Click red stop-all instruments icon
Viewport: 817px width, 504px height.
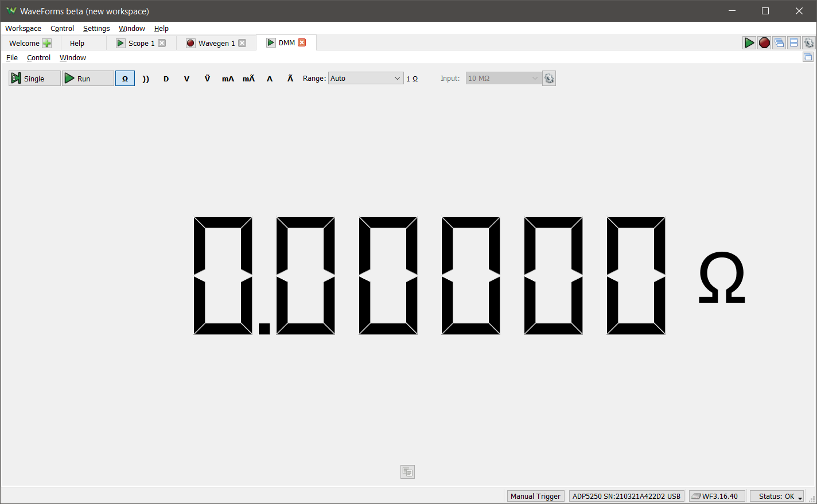click(764, 42)
